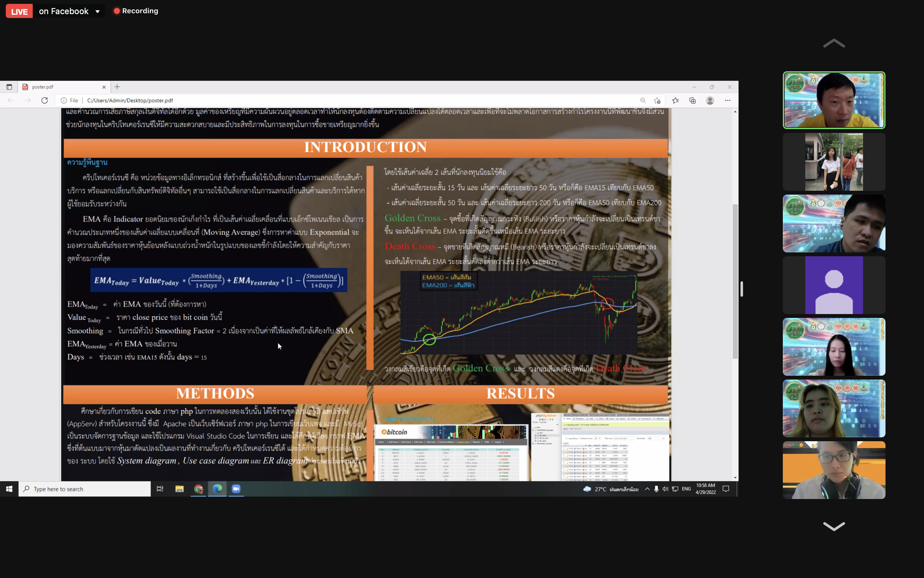Viewport: 924px width, 578px height.
Task: Click the Recording indicator
Action: coord(136,11)
